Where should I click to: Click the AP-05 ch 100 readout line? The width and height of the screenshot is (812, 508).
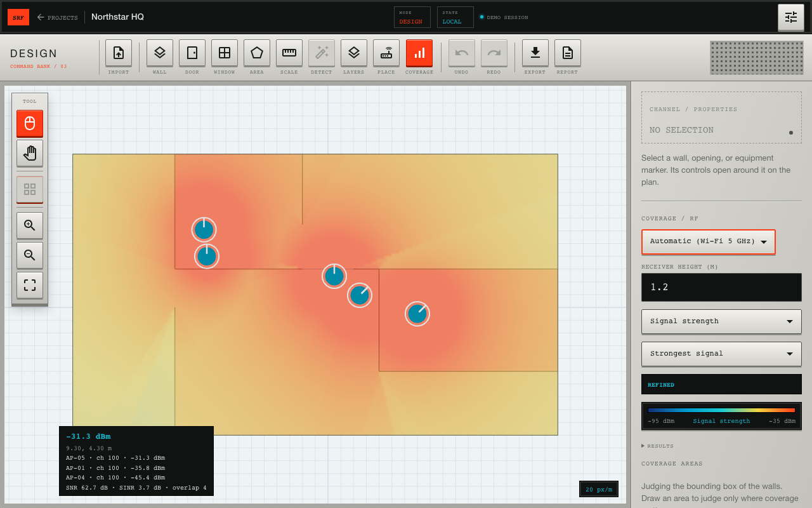click(115, 457)
